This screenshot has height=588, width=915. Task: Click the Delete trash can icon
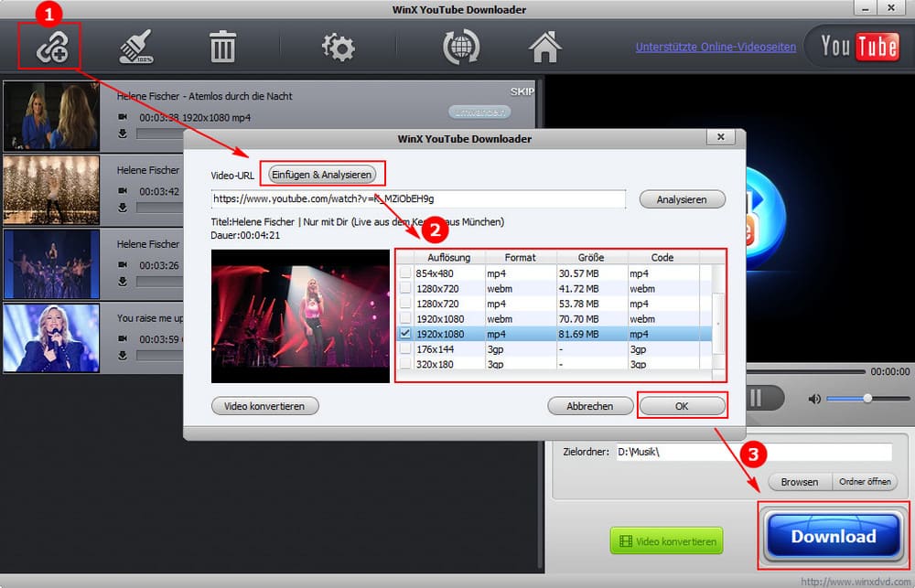[222, 48]
